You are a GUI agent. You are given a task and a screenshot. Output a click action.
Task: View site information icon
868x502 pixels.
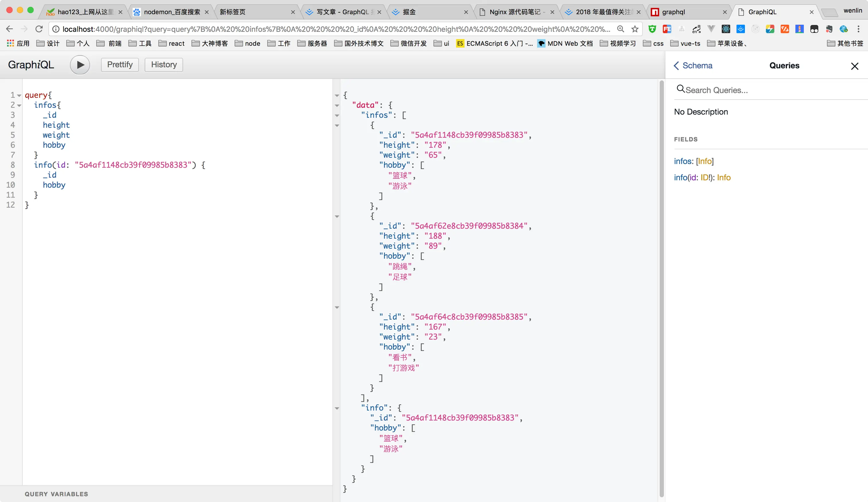[56, 29]
